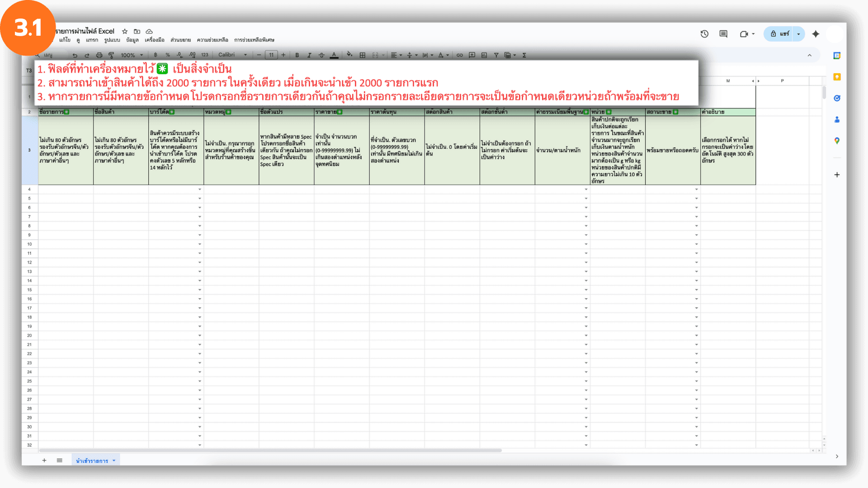The width and height of the screenshot is (868, 488).
Task: Click the borders icon
Action: pos(362,55)
